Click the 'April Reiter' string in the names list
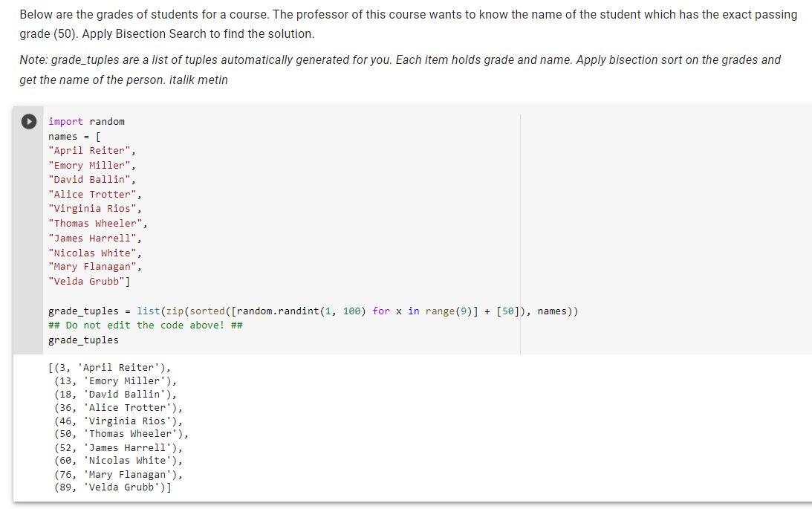This screenshot has width=812, height=509. pyautogui.click(x=89, y=150)
